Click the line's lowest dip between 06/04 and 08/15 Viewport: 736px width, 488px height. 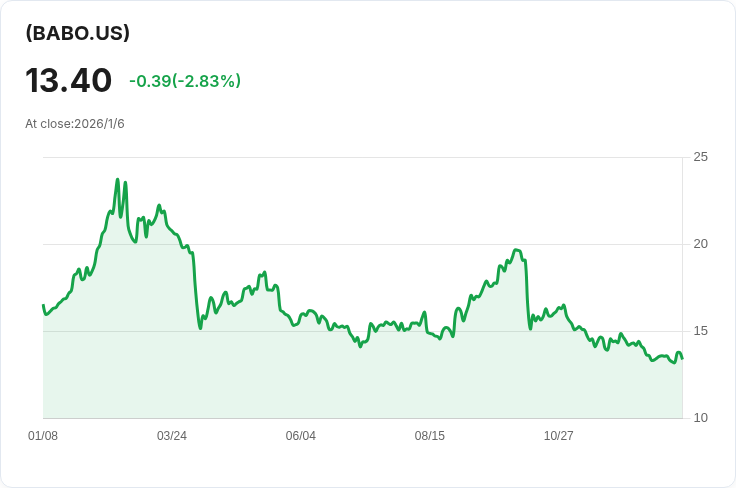coord(360,346)
